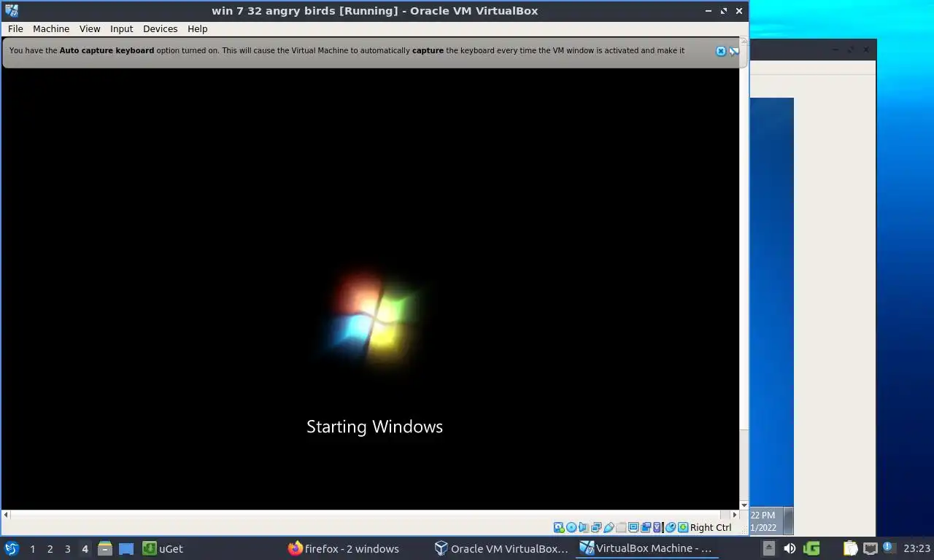934x560 pixels.
Task: Click the CPU status indicator icon
Action: pos(657,527)
